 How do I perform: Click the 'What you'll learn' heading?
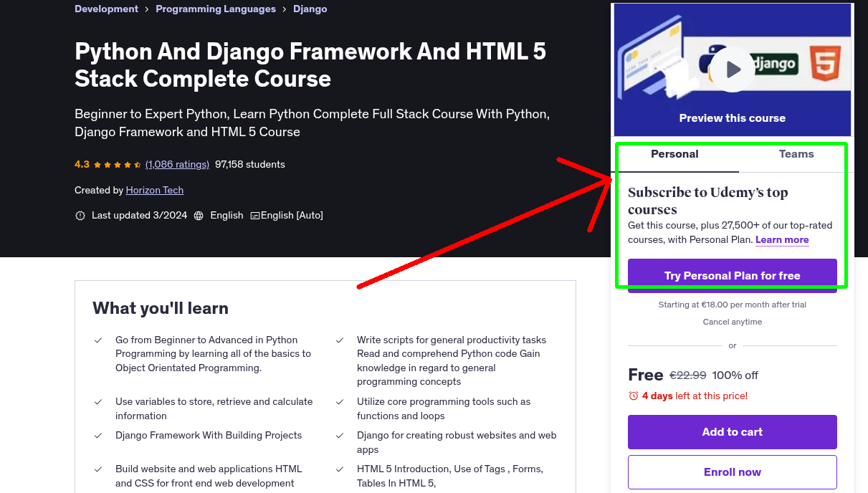(161, 308)
